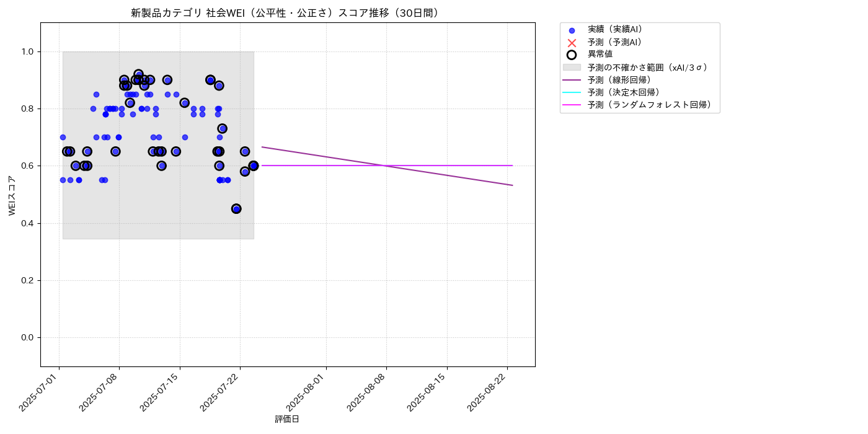The height and width of the screenshot is (434, 868).
Task: Click the blue dot legend marker
Action: [x=572, y=30]
